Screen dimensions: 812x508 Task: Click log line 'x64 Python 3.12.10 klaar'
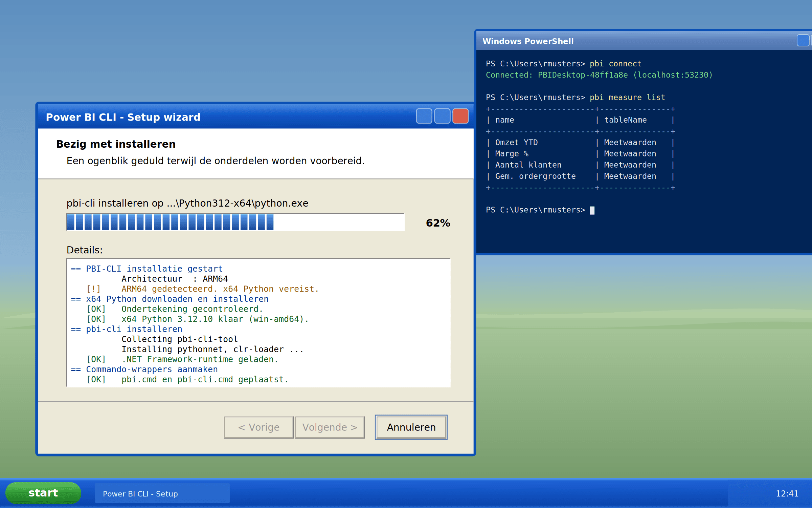click(198, 319)
